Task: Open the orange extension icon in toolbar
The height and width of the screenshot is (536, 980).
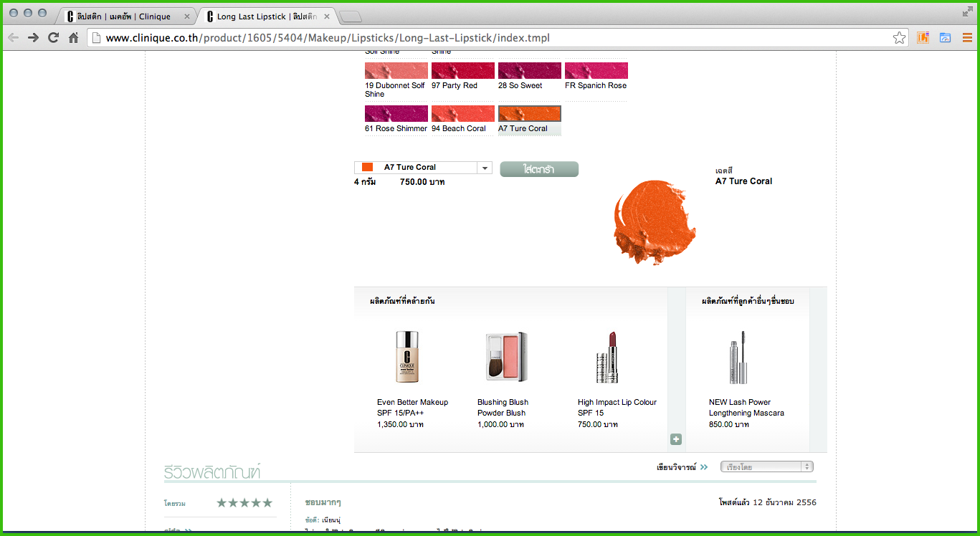Action: click(923, 38)
